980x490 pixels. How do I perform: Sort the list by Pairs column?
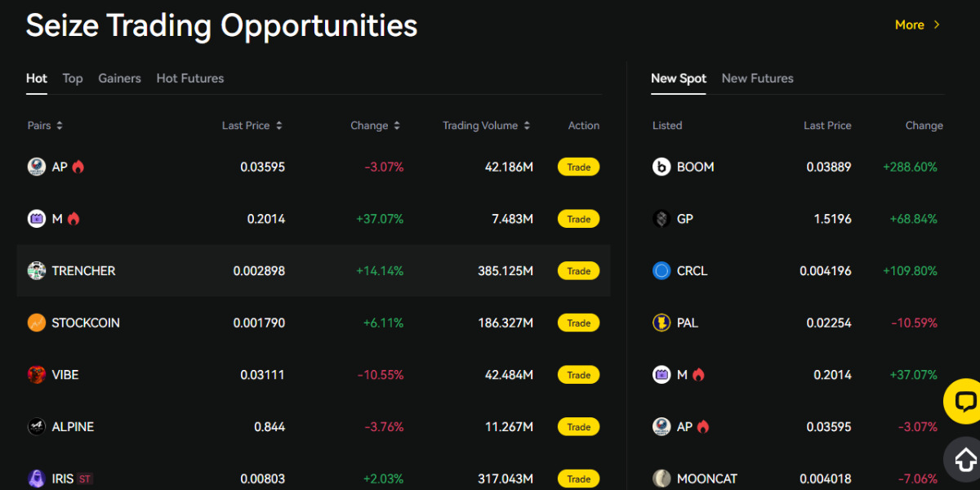click(45, 126)
